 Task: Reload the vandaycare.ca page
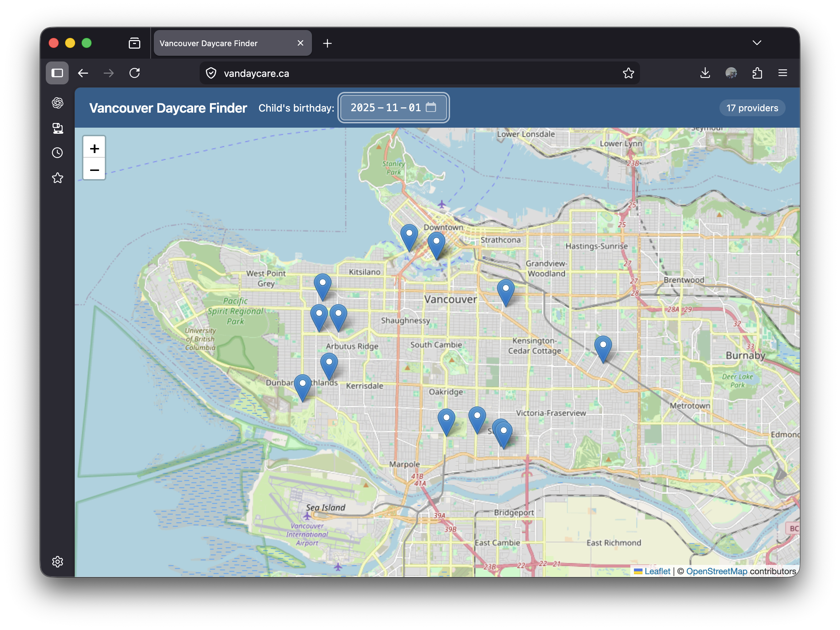pos(135,73)
